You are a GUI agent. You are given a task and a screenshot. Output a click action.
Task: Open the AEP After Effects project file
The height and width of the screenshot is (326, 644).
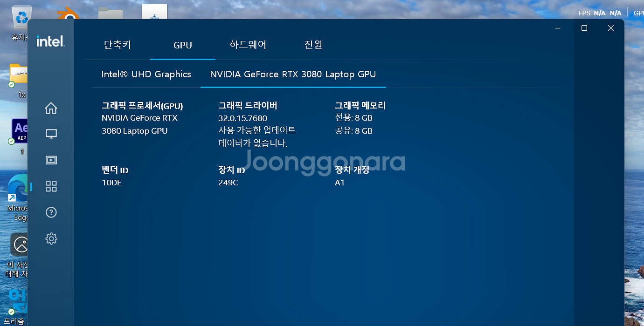pyautogui.click(x=20, y=130)
